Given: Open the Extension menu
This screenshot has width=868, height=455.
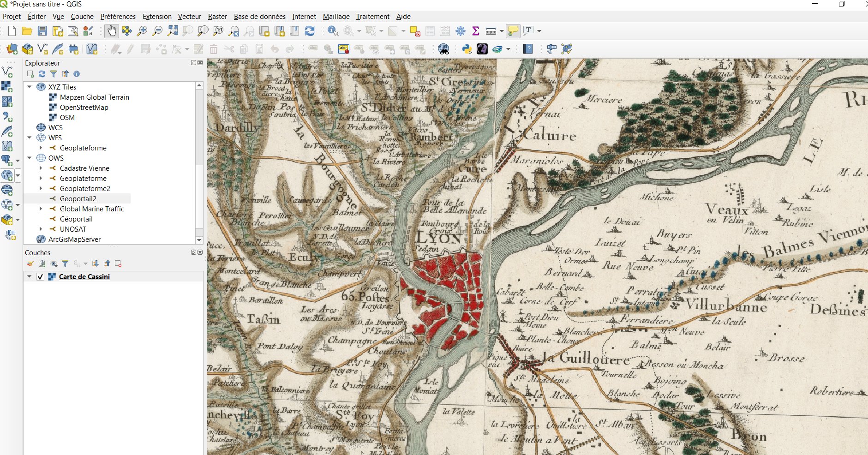Looking at the screenshot, I should [x=157, y=17].
